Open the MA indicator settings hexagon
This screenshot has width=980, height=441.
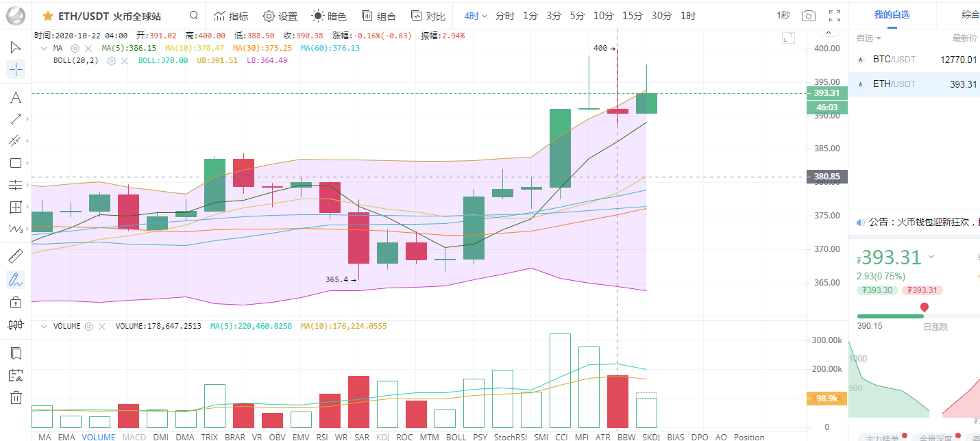(x=75, y=49)
